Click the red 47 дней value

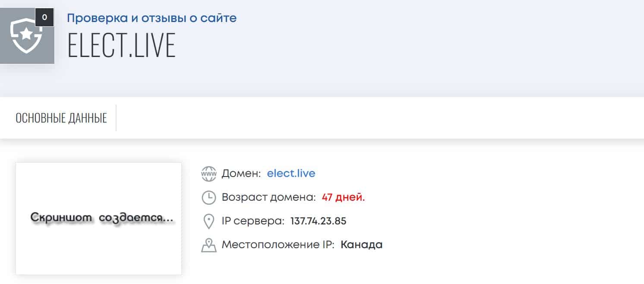(343, 198)
